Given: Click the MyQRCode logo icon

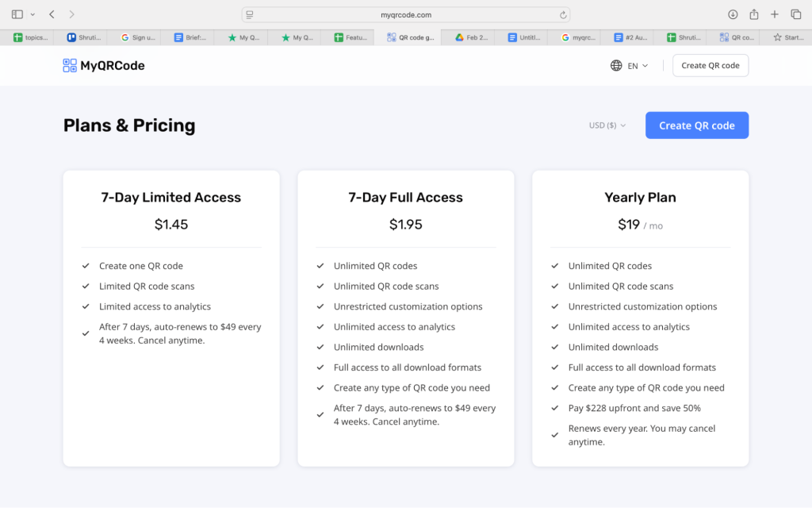Looking at the screenshot, I should 69,65.
